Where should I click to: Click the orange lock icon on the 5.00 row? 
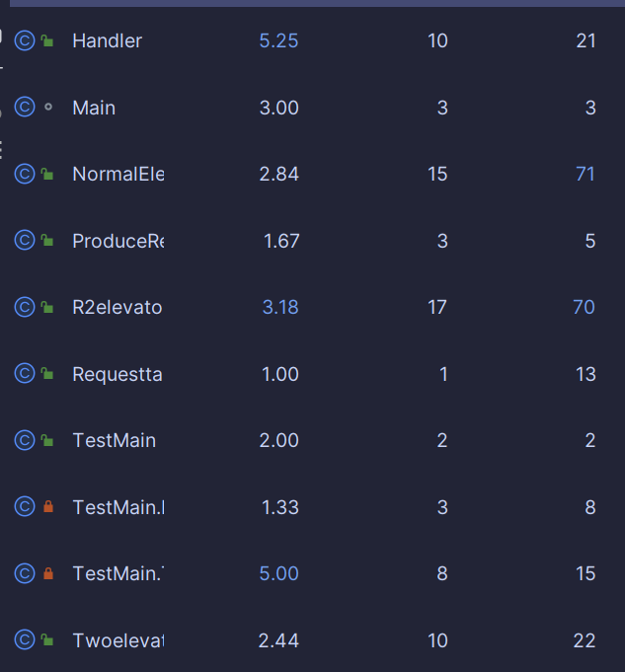[48, 573]
